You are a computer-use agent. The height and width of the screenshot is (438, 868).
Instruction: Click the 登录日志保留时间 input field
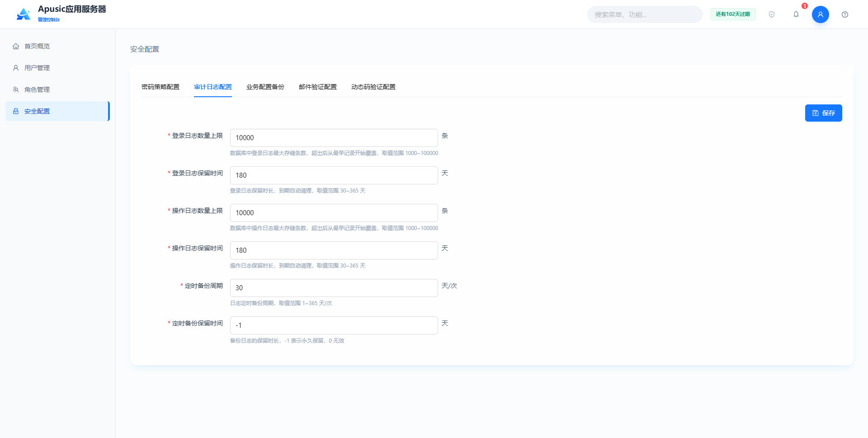[334, 175]
